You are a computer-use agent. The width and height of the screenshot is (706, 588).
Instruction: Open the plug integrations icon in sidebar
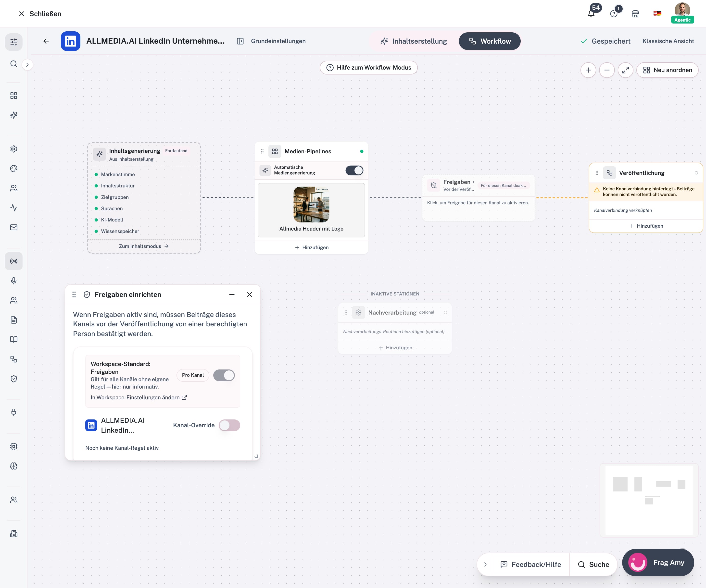pos(14,412)
